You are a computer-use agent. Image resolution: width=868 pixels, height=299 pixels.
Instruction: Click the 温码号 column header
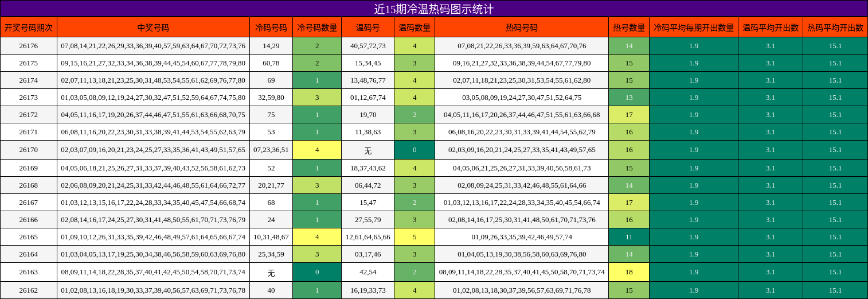coord(367,27)
